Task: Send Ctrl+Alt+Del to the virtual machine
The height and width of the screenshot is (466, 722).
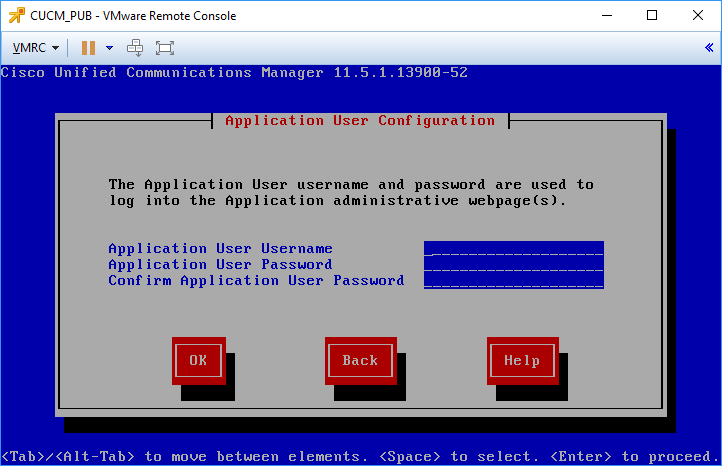Action: pyautogui.click(x=135, y=48)
